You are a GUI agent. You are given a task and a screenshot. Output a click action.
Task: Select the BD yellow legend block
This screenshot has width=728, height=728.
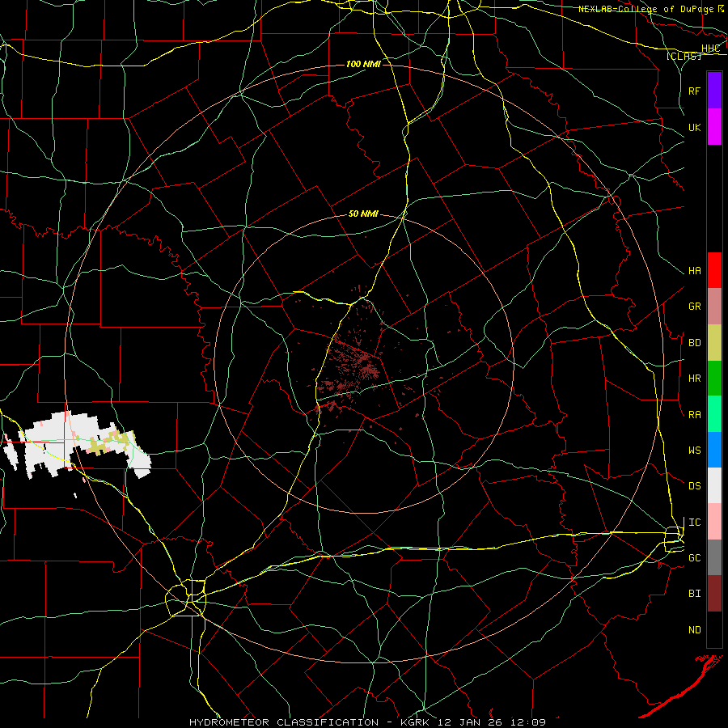[714, 343]
